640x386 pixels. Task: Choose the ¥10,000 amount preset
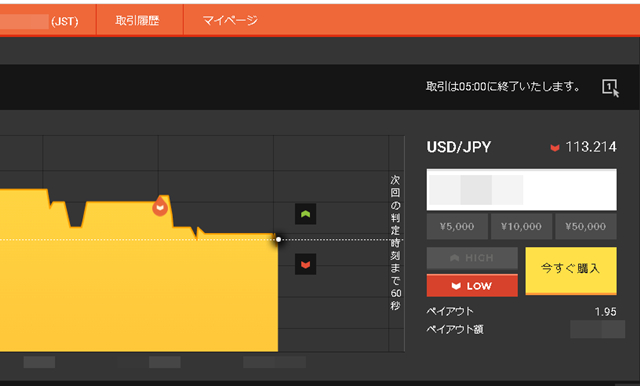click(521, 226)
